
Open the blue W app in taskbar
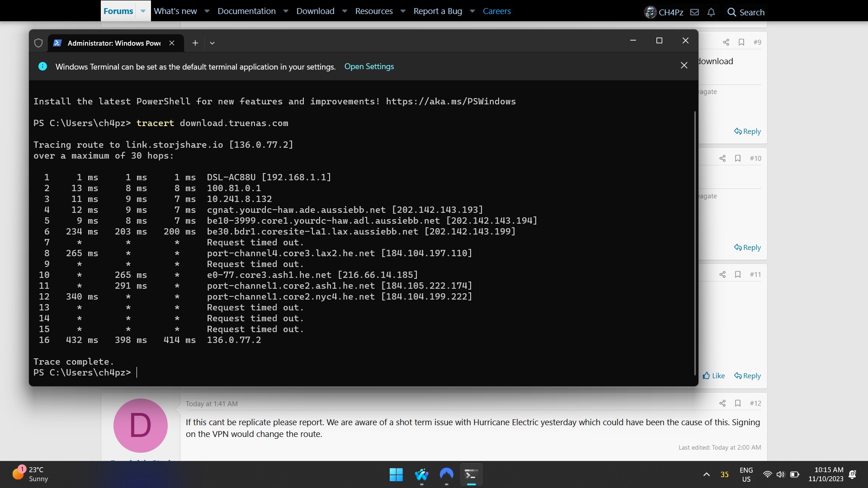click(x=421, y=474)
